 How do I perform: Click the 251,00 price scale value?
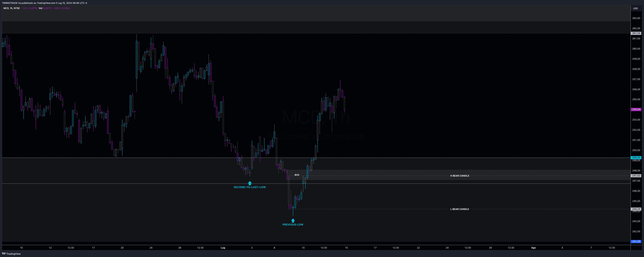click(636, 140)
